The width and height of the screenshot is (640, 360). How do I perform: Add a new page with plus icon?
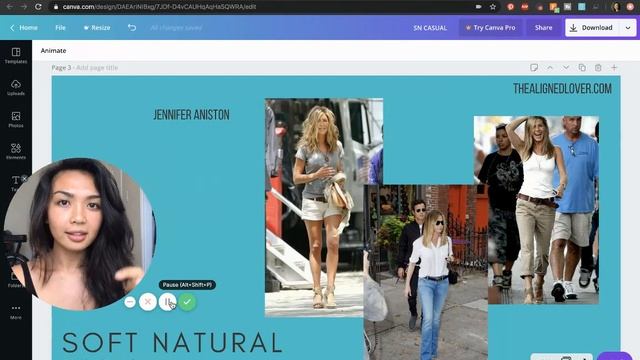point(614,68)
